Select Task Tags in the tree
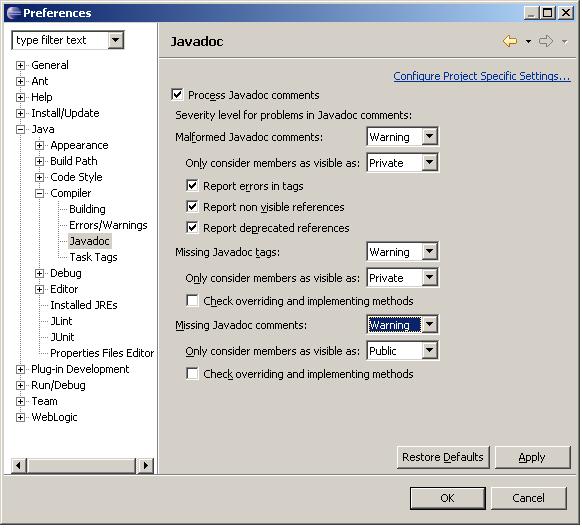The image size is (582, 528). point(93,257)
